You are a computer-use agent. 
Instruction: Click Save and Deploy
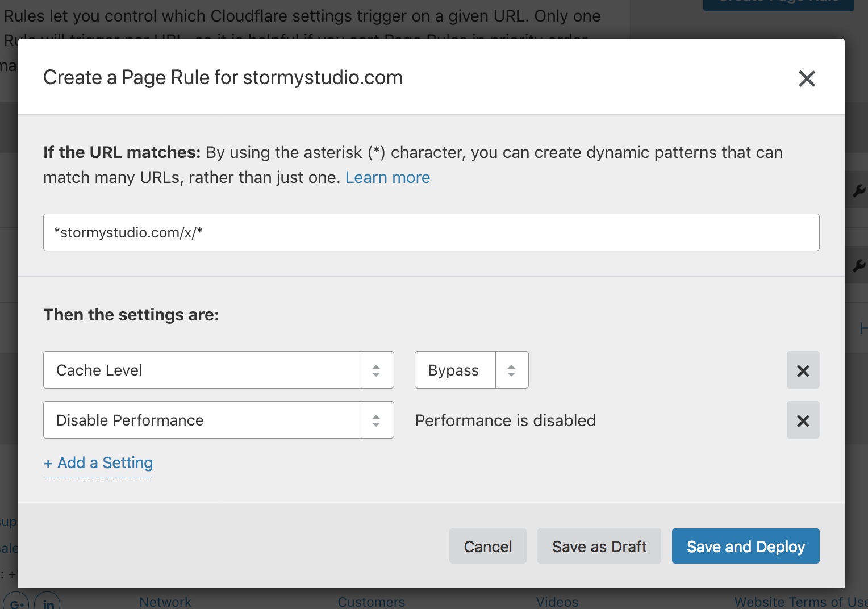[x=745, y=546]
